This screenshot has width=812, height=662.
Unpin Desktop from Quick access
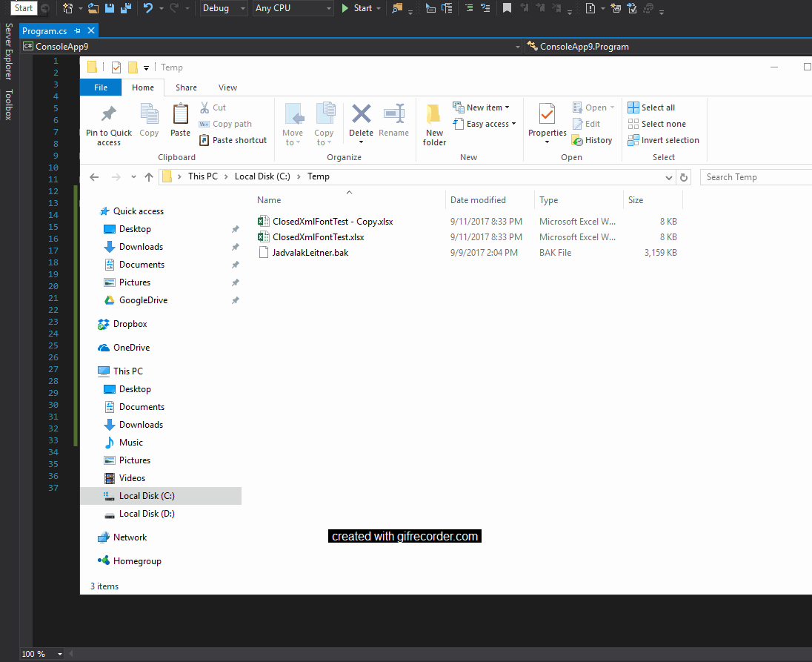tap(235, 229)
